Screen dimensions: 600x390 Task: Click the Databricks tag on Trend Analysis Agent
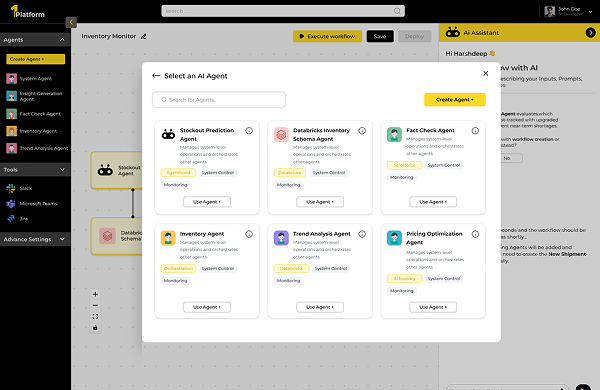[x=291, y=269]
